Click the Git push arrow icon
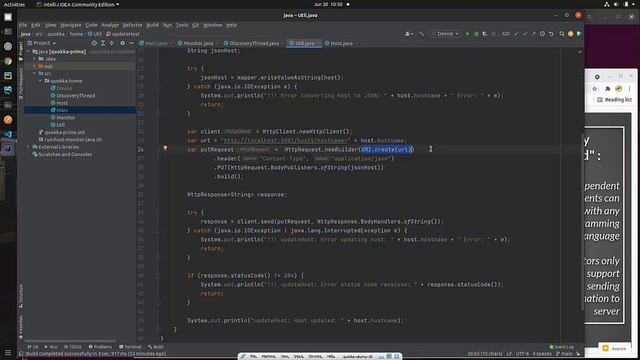Screen dimensions: 640x360 (533, 34)
